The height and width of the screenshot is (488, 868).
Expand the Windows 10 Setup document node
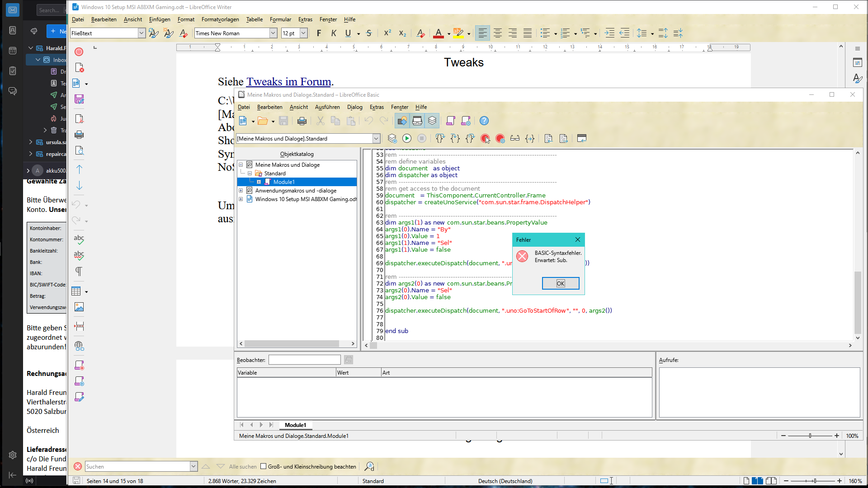(x=241, y=199)
